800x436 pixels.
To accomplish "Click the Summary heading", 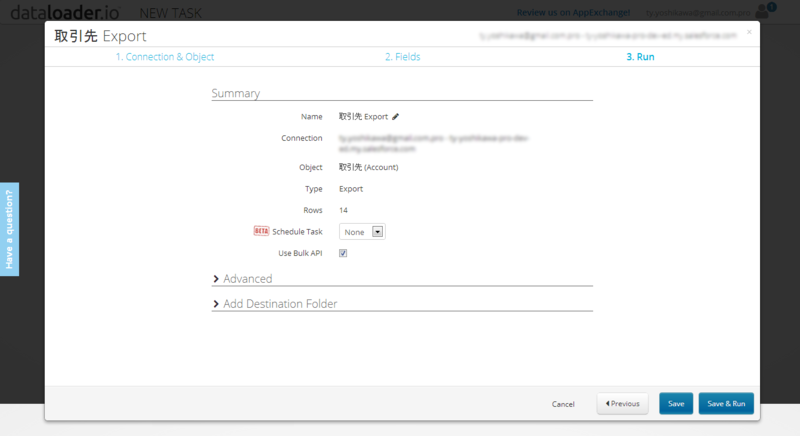I will (x=236, y=93).
